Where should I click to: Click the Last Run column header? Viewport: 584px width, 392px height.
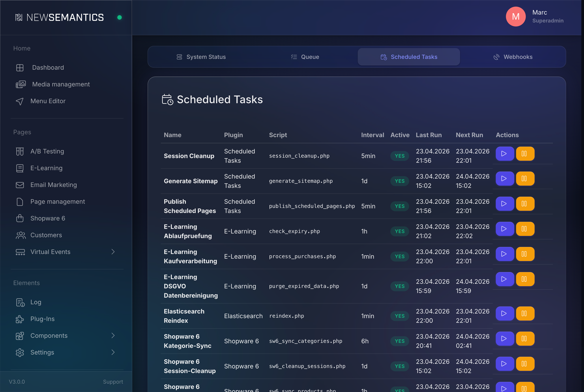[429, 135]
